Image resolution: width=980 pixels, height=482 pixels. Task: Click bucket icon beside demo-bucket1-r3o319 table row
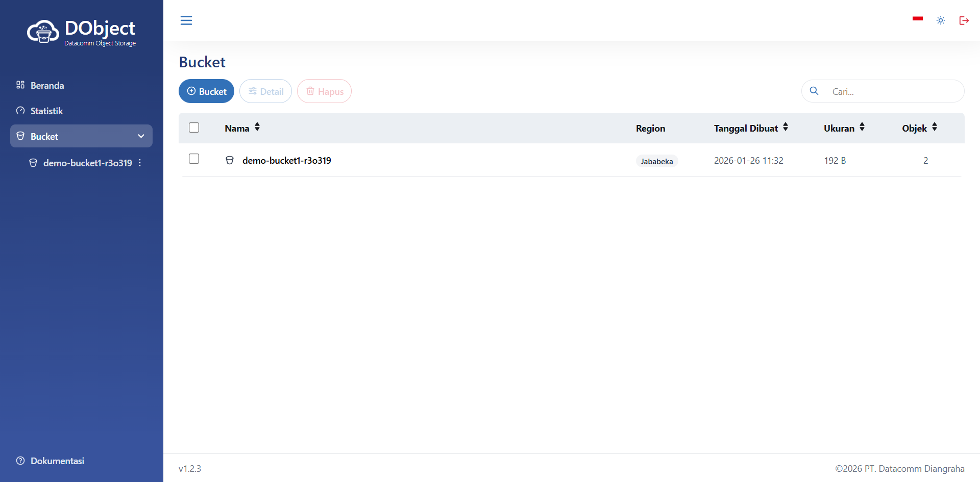[230, 160]
